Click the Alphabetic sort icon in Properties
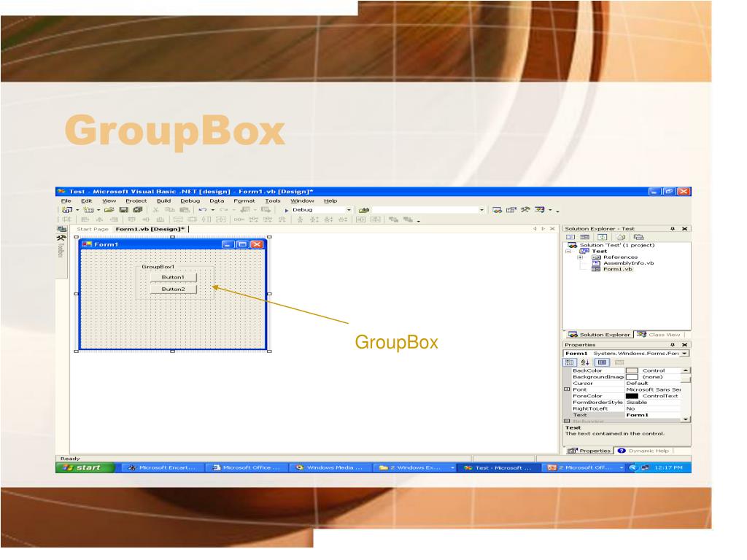 pos(585,362)
